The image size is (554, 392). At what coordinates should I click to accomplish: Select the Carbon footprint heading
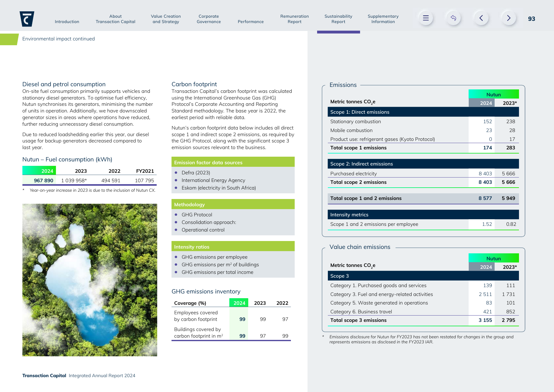click(194, 84)
